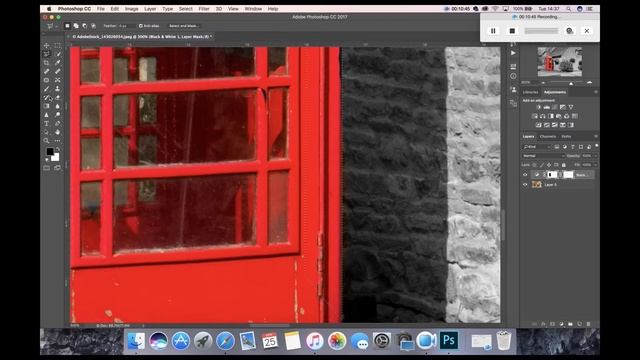Stop the screen recording
This screenshot has height=360, width=640.
tap(512, 31)
